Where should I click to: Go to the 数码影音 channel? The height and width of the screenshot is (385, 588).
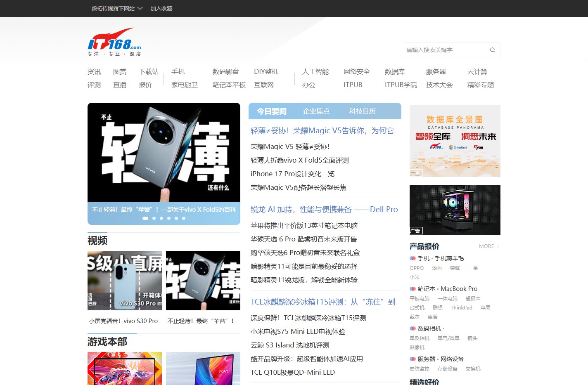point(226,72)
